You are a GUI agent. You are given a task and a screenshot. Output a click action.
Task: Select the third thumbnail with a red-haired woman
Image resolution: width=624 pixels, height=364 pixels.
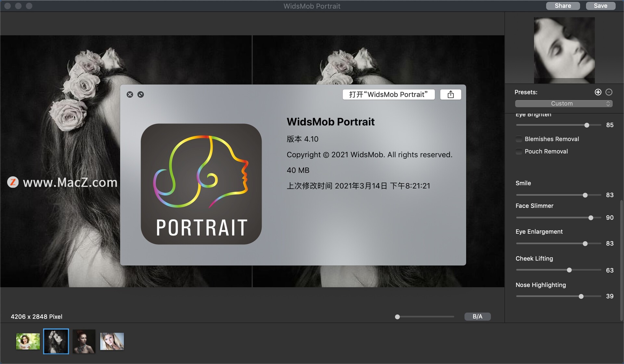pyautogui.click(x=84, y=341)
